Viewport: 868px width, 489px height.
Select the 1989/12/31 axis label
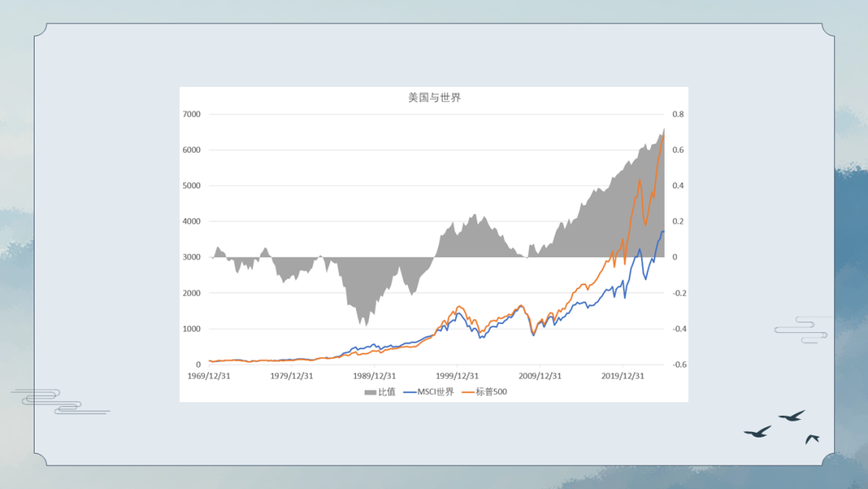(x=375, y=376)
